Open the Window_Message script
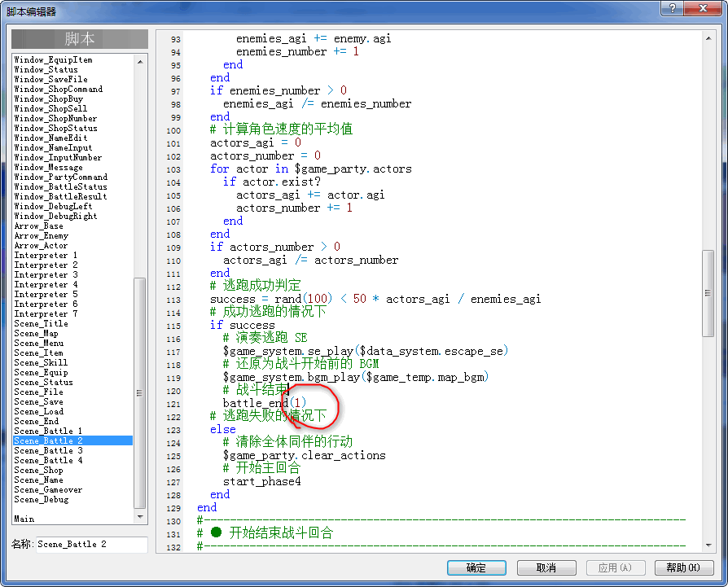Screen dimensions: 728x587 pyautogui.click(x=48, y=167)
